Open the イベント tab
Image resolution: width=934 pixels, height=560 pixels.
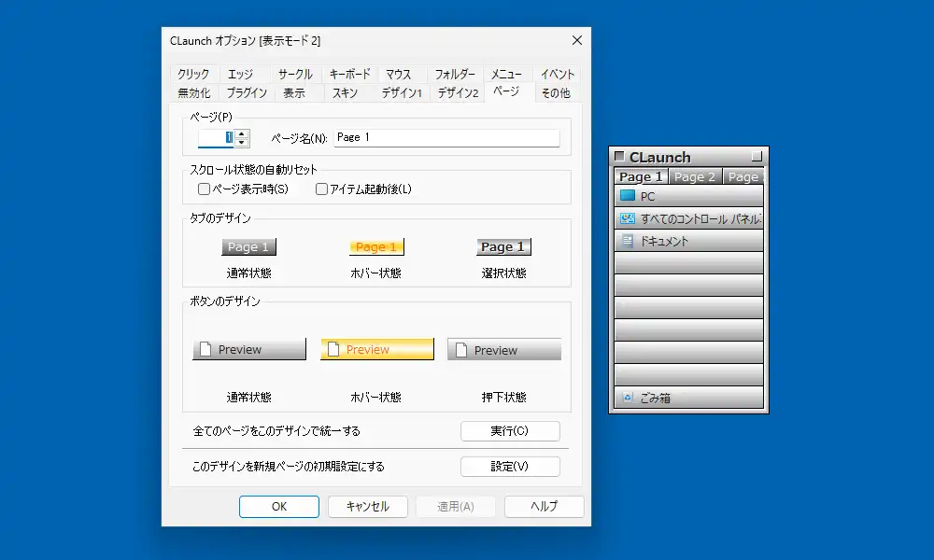tap(557, 74)
